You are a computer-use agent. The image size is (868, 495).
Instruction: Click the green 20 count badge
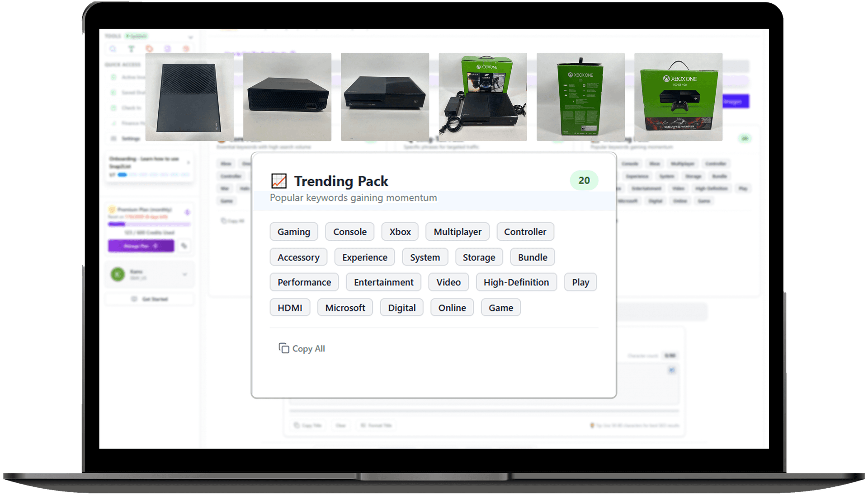(584, 181)
